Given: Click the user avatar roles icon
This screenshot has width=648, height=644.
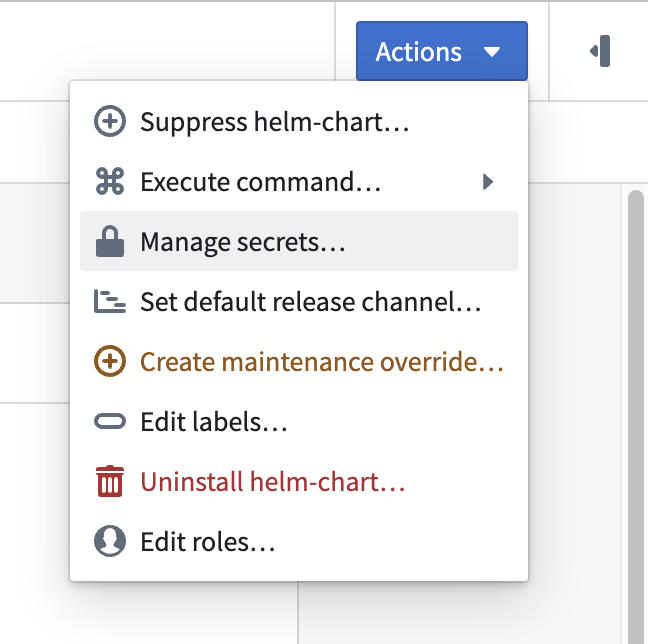Looking at the screenshot, I should coord(110,541).
